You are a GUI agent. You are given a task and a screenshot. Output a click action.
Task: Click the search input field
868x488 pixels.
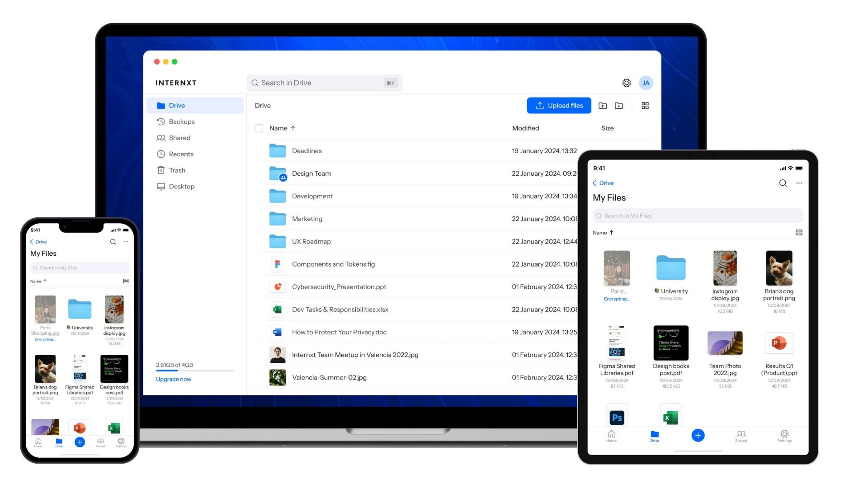click(324, 83)
